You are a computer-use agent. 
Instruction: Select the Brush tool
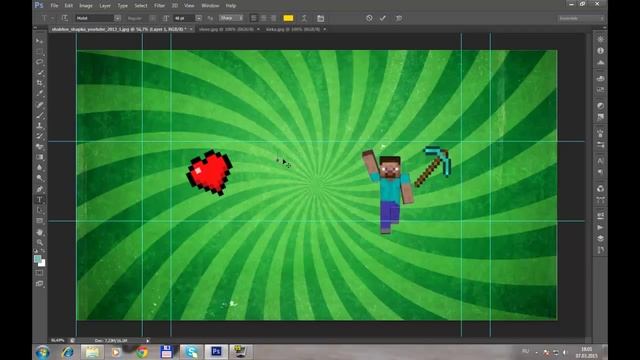(x=40, y=116)
